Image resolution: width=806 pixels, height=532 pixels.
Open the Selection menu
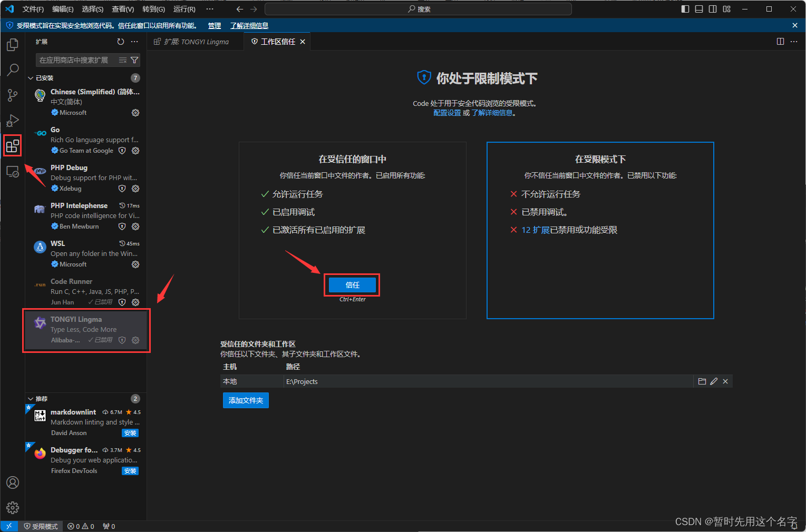point(92,9)
